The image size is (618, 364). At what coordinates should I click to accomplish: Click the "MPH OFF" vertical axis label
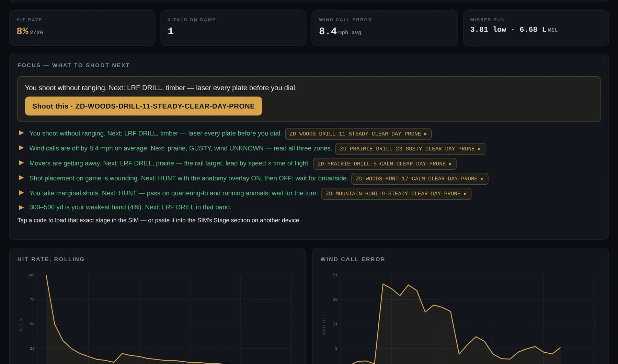click(x=324, y=324)
